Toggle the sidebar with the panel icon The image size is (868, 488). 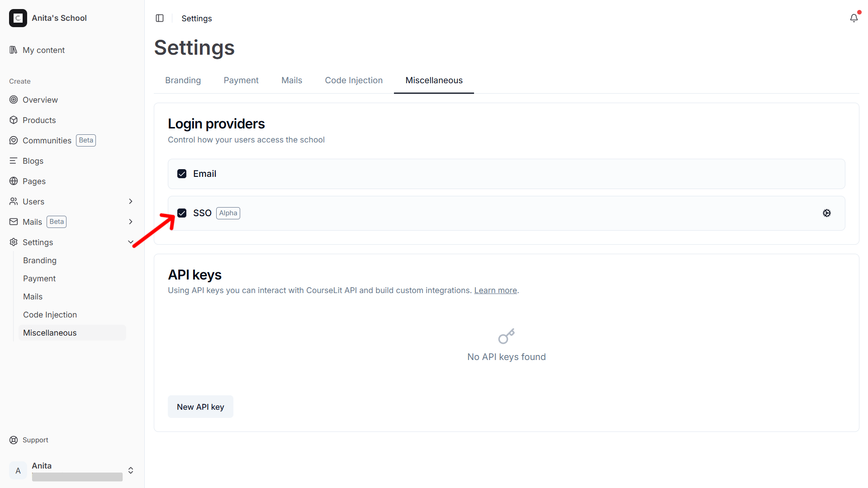point(160,18)
